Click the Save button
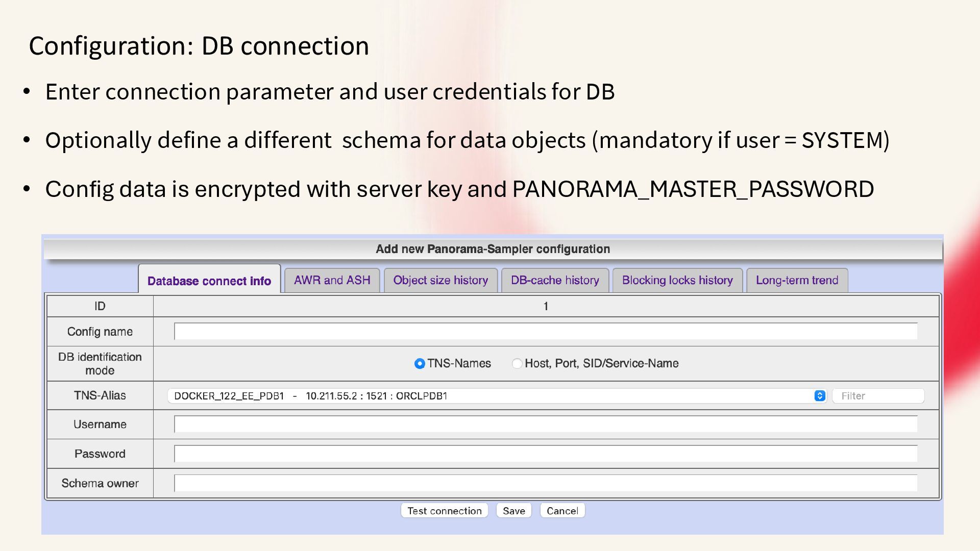The height and width of the screenshot is (551, 980). coord(513,511)
